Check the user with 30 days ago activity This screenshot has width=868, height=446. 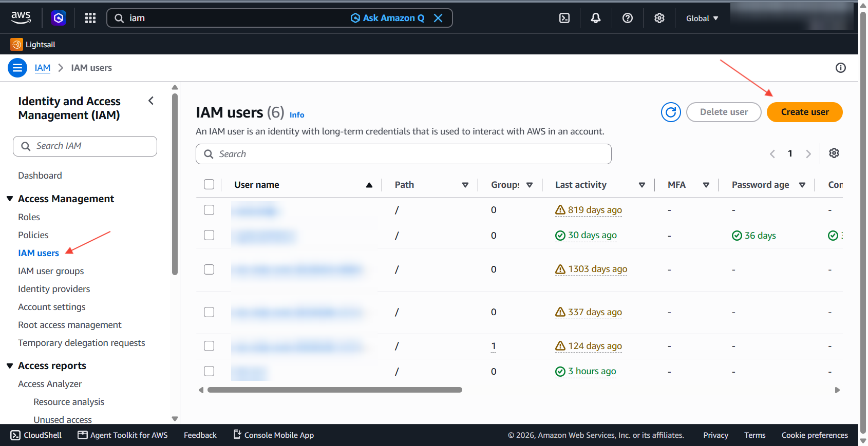pos(209,235)
